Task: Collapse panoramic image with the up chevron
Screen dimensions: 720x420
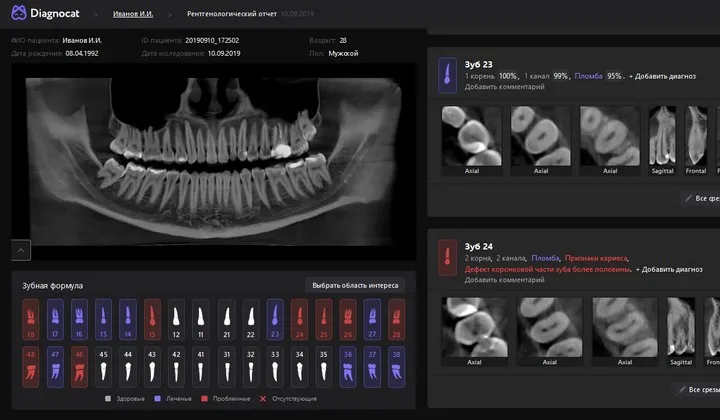Action: (21, 250)
